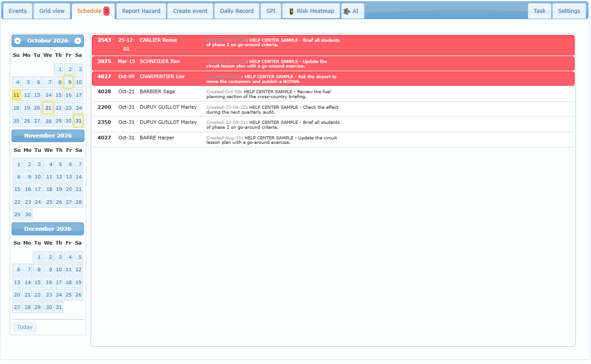The width and height of the screenshot is (591, 364).
Task: Switch to the Events tab
Action: point(18,11)
